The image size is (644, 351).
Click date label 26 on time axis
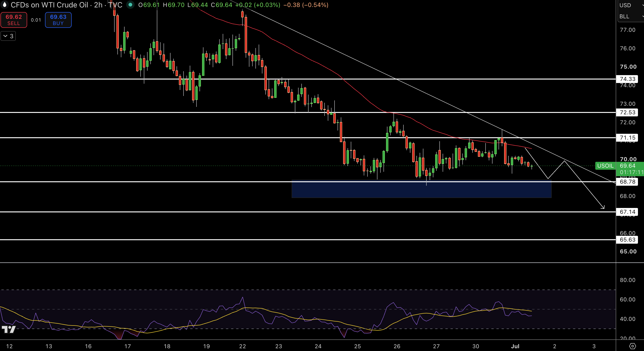(397, 346)
